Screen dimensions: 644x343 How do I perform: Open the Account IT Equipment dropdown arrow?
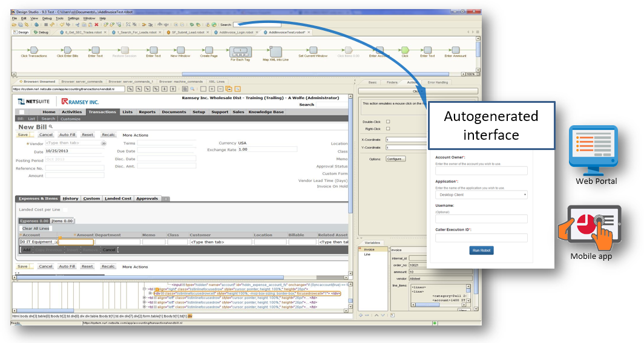pos(56,242)
